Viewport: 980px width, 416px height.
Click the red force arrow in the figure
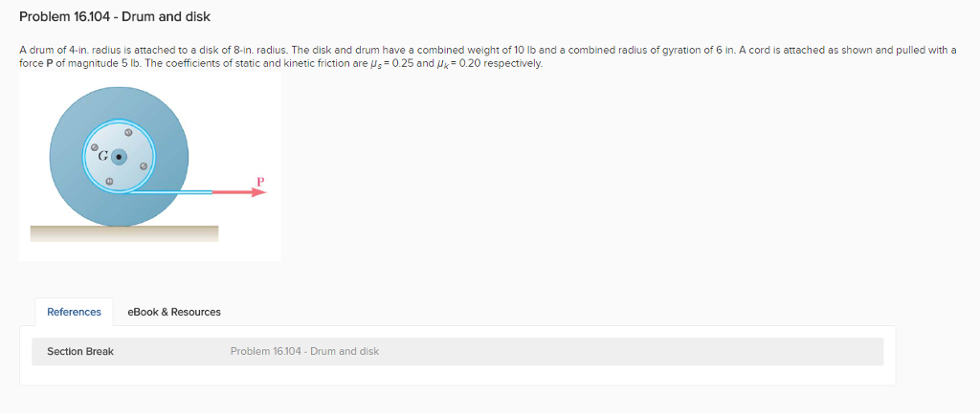pos(239,192)
